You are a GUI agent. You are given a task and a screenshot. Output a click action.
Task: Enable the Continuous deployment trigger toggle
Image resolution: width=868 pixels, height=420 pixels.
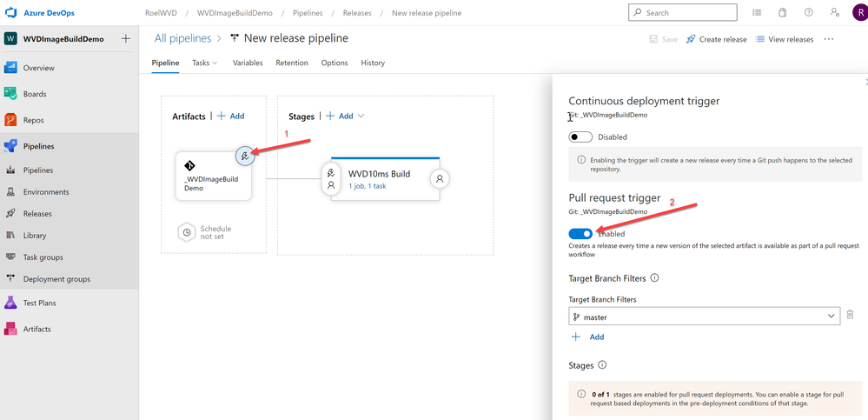point(580,137)
